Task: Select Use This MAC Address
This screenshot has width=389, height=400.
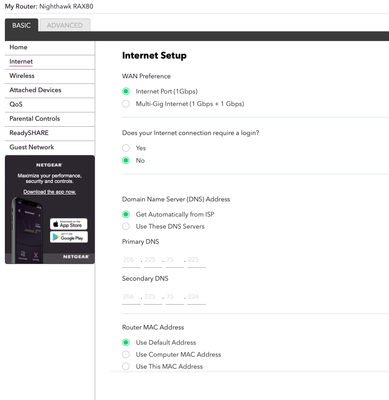Action: pyautogui.click(x=126, y=366)
